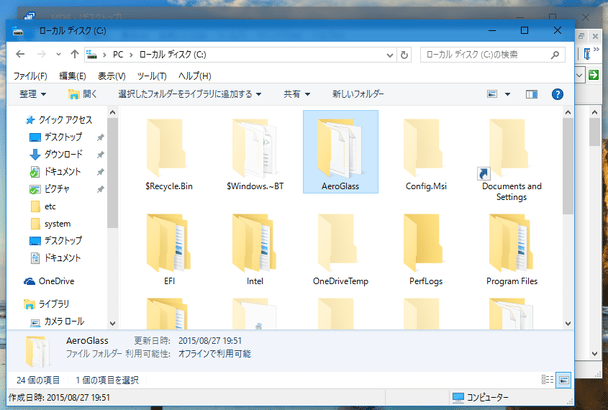Open recent pages dropdown beside forward arrow
The height and width of the screenshot is (410, 608).
pyautogui.click(x=59, y=55)
